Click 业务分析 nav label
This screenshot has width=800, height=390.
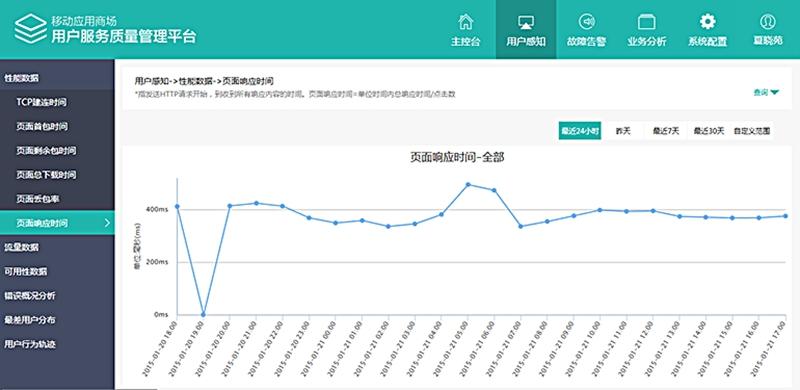point(646,42)
